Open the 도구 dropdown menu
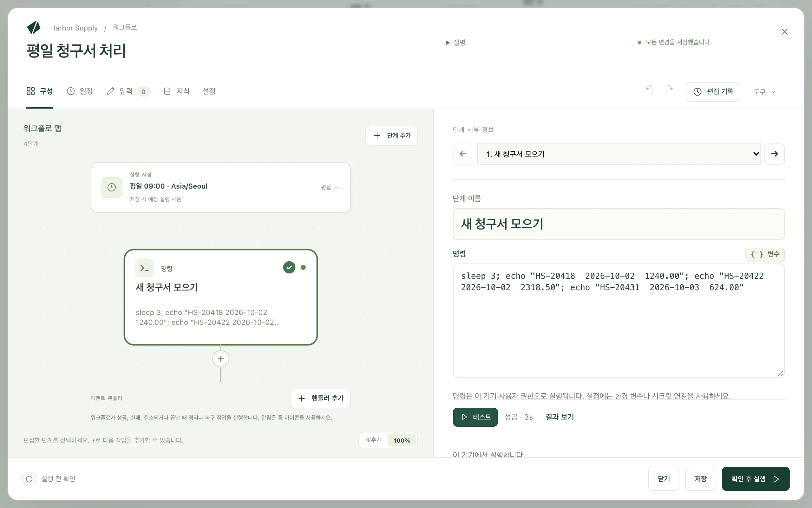This screenshot has height=508, width=812. pos(764,92)
